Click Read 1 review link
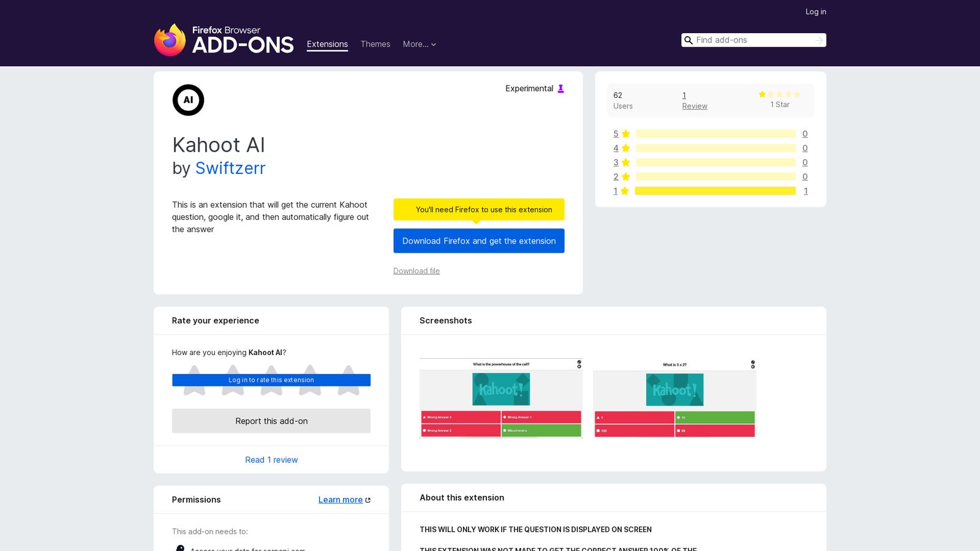Screen dimensions: 980x551 click(x=271, y=460)
